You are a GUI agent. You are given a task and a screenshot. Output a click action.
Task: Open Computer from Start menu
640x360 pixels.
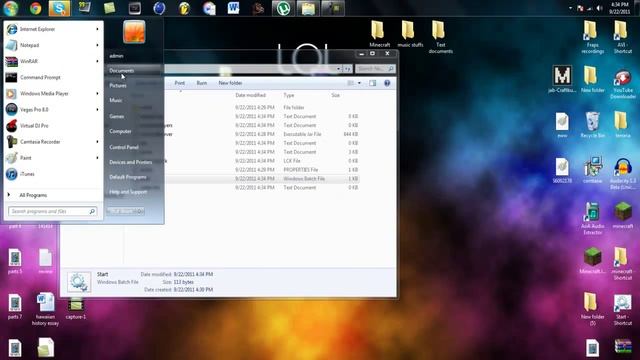120,131
